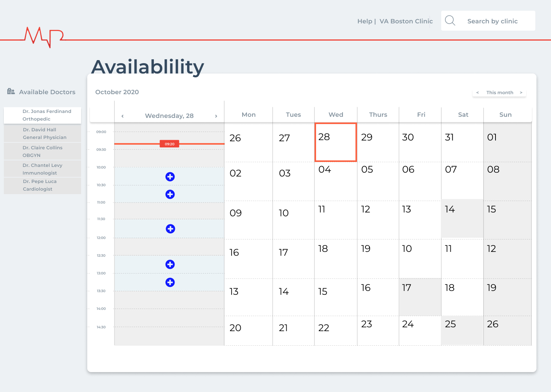This screenshot has height=392, width=551.
Task: Add appointment at the 10:30 slot
Action: pyautogui.click(x=170, y=194)
